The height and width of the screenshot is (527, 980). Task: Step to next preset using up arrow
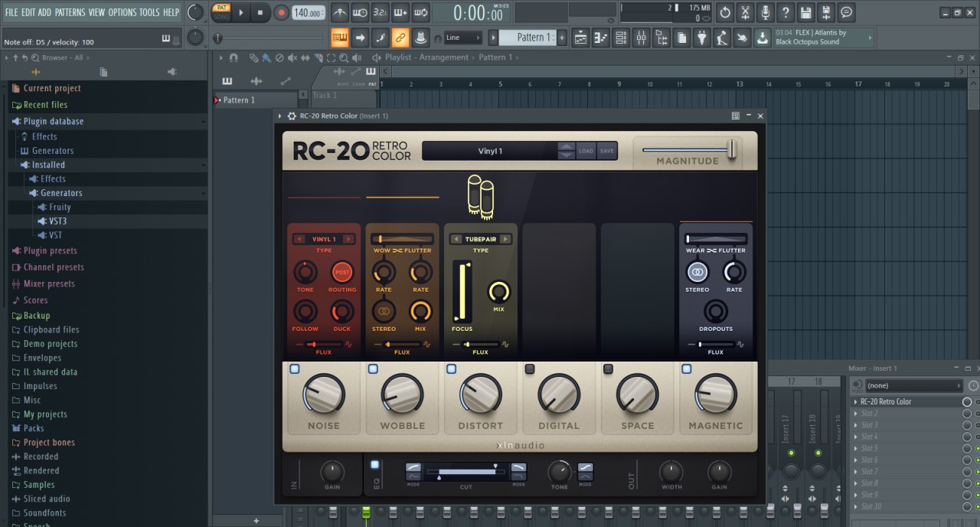566,146
